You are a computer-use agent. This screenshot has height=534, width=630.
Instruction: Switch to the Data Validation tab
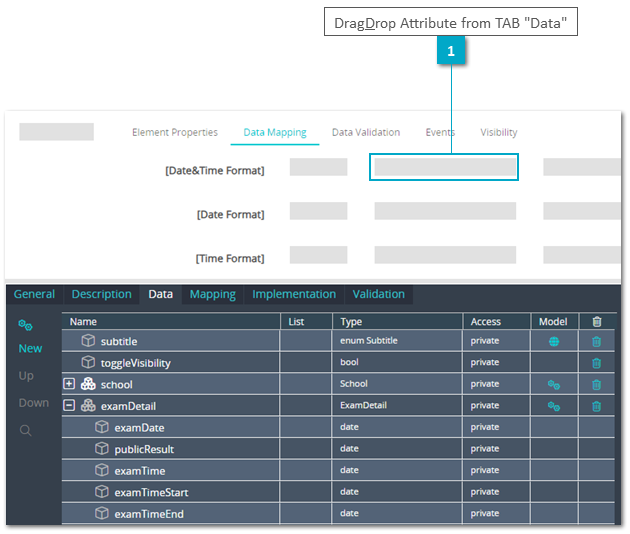[366, 132]
